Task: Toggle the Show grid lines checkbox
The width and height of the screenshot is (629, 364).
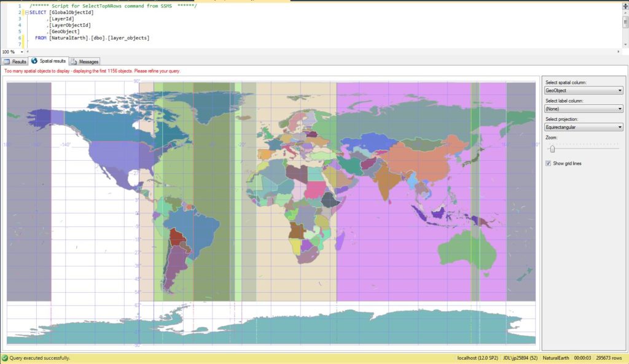Action: click(549, 163)
